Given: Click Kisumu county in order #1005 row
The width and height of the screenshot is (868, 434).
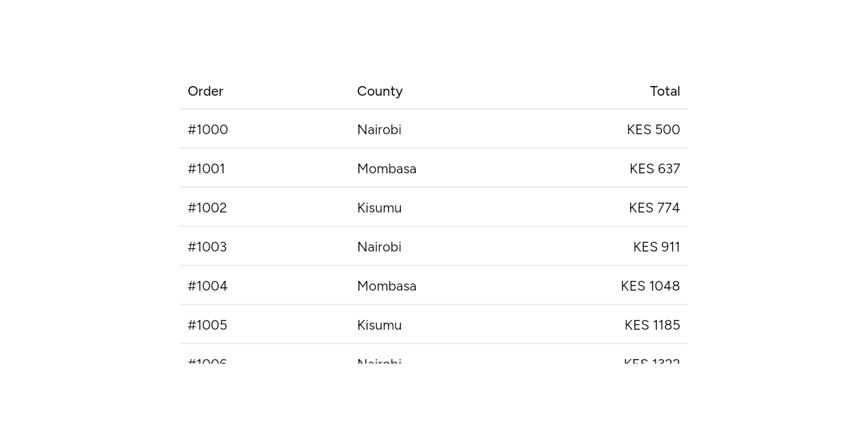Looking at the screenshot, I should 379,325.
